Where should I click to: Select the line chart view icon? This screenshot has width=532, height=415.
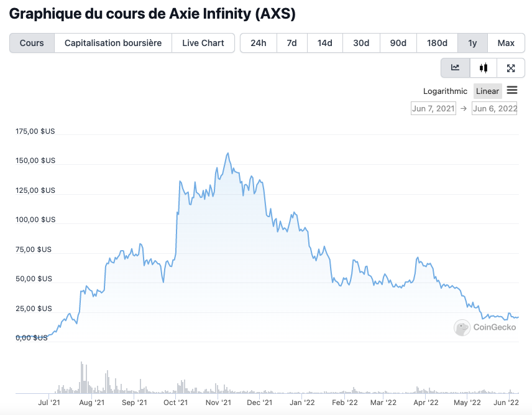click(x=455, y=68)
